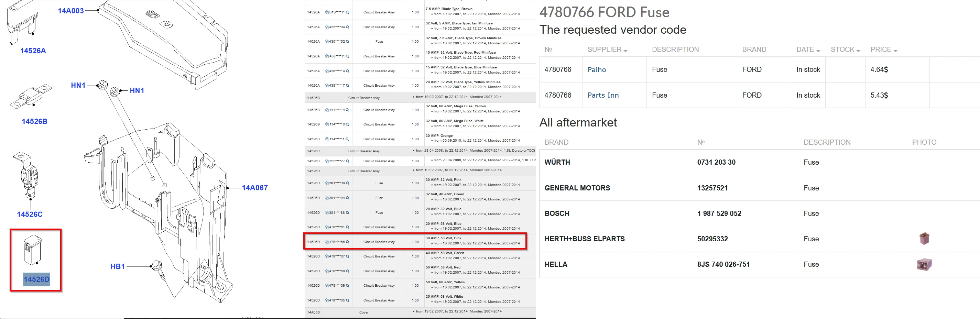Open the STOCK column sort arrow
This screenshot has width=980, height=319.
tap(858, 51)
